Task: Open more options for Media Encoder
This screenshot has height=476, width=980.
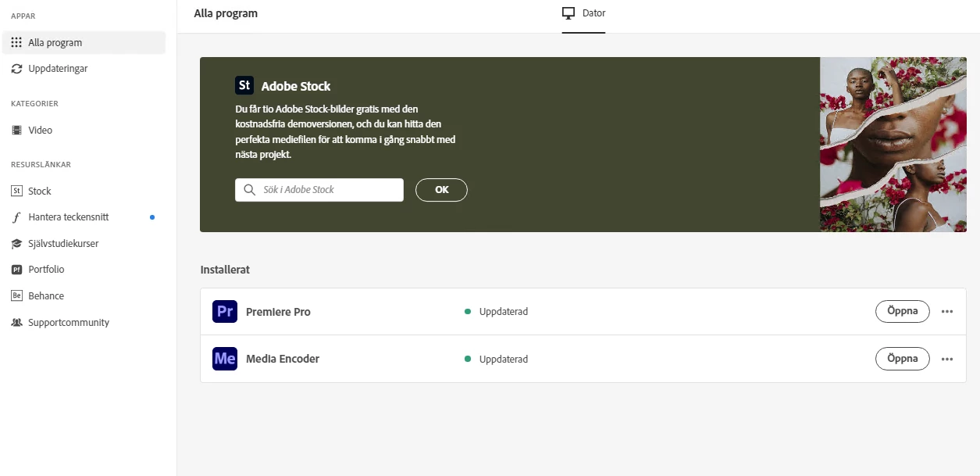Action: pos(947,360)
